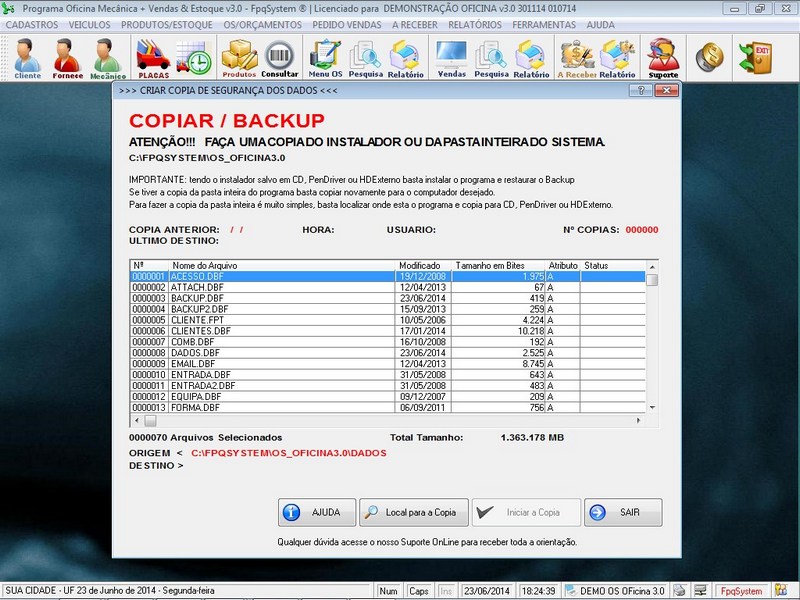Select the BACKUP.DBF row

pos(388,298)
